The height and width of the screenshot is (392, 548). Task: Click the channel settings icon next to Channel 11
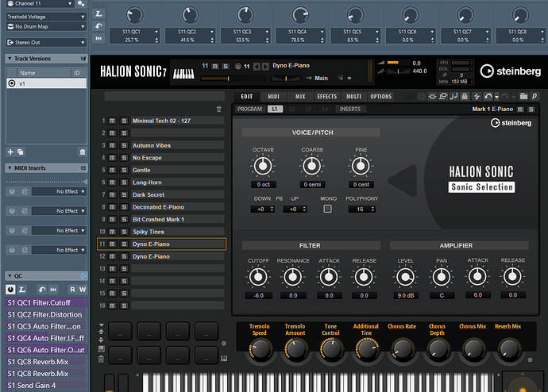click(81, 3)
